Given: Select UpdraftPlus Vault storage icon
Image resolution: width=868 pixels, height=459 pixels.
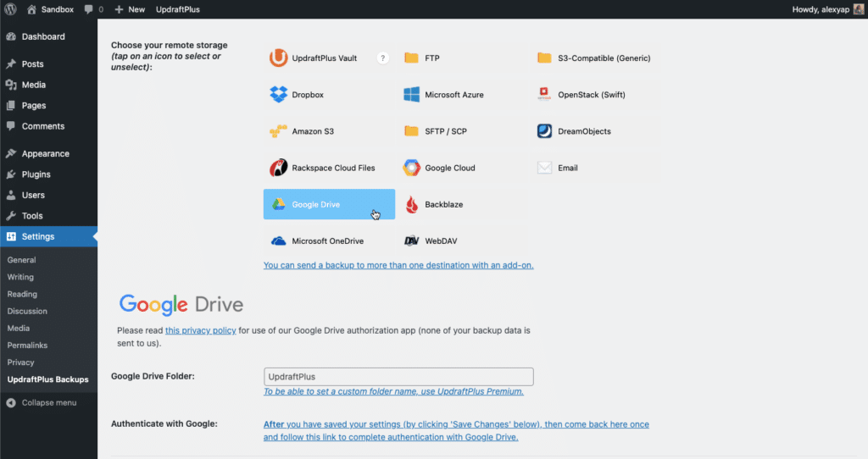Looking at the screenshot, I should [278, 58].
